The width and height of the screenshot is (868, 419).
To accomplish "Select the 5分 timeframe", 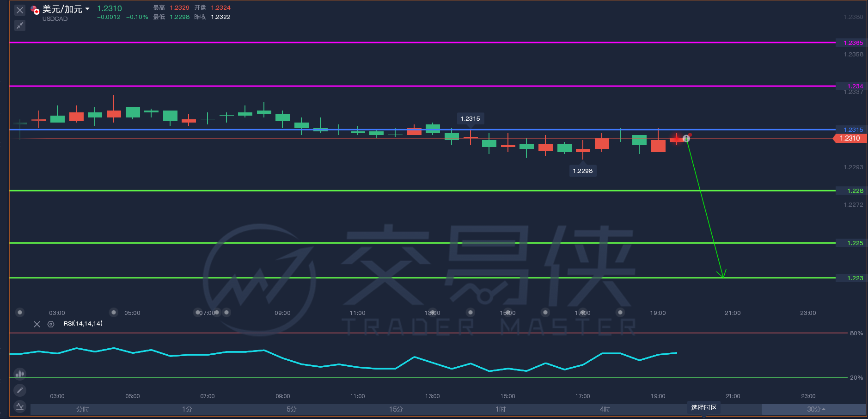I will point(291,409).
